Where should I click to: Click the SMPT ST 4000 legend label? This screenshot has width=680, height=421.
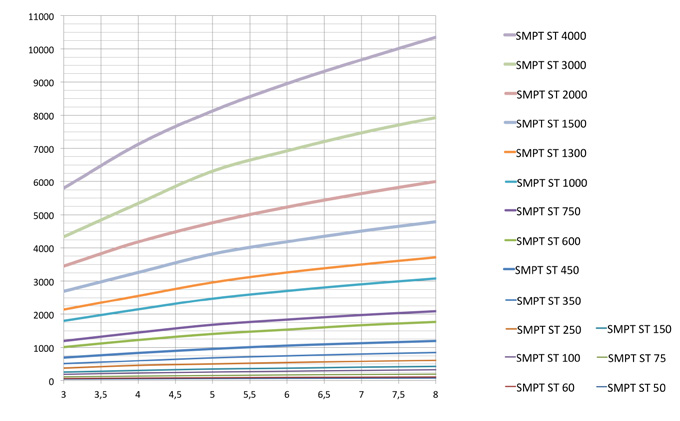pyautogui.click(x=558, y=36)
